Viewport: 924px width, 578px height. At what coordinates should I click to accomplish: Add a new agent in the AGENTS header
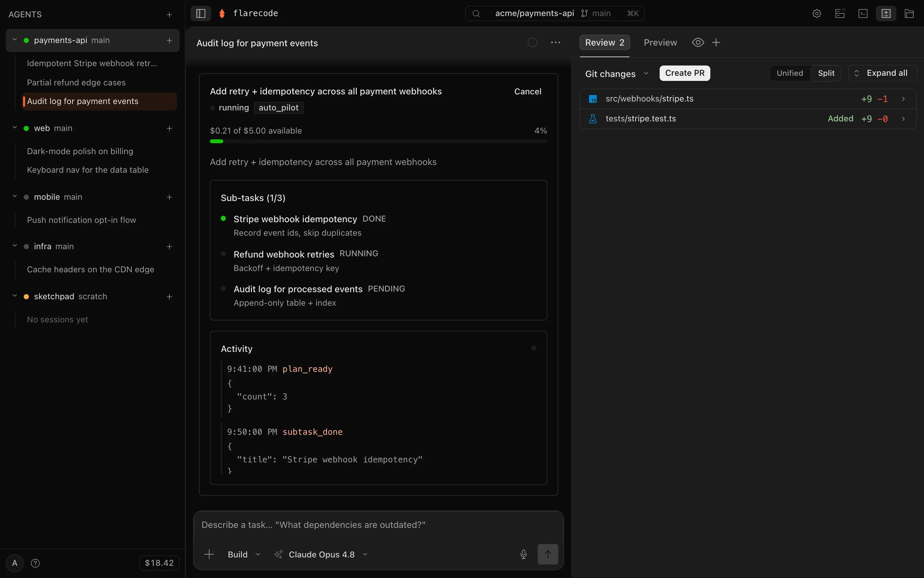169,14
